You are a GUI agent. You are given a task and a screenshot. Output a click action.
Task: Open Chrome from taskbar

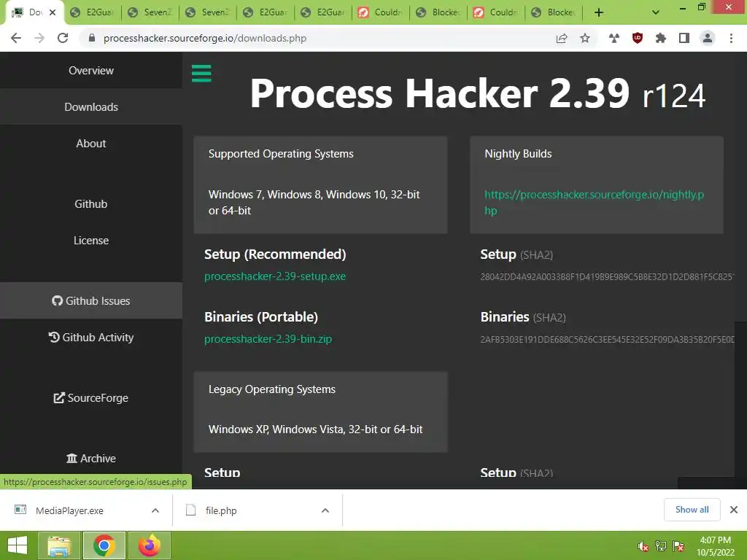coord(104,545)
